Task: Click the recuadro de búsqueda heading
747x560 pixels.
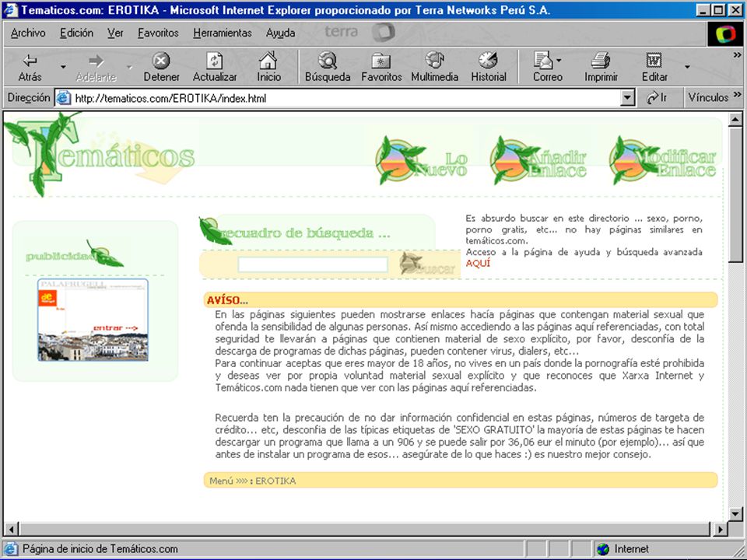Action: tap(305, 233)
